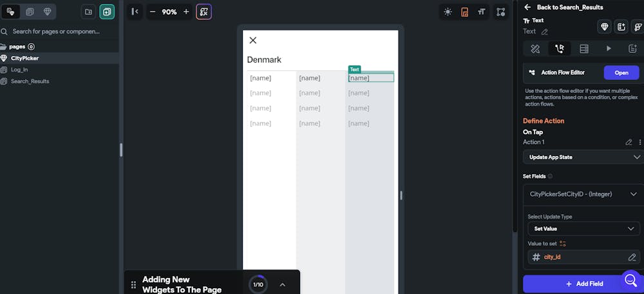644x294 pixels.
Task: Zoom in with the plus button
Action: coord(186,12)
